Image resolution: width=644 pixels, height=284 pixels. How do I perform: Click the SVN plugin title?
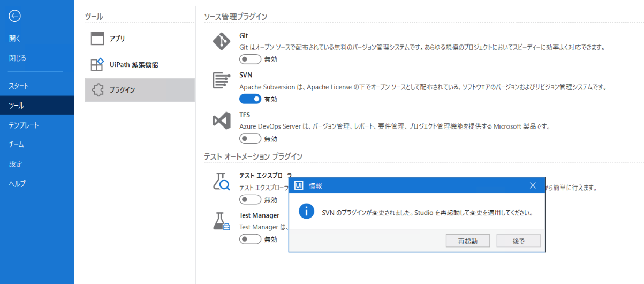[246, 76]
